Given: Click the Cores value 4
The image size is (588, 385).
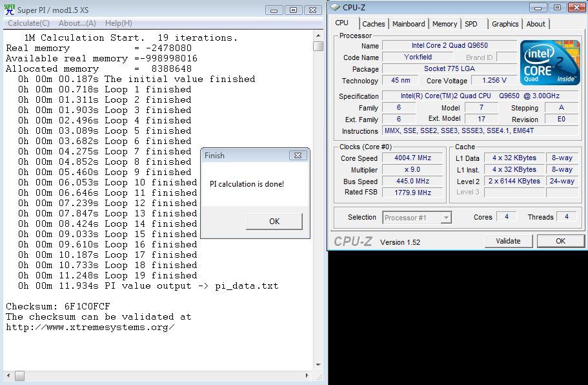Looking at the screenshot, I should 507,216.
